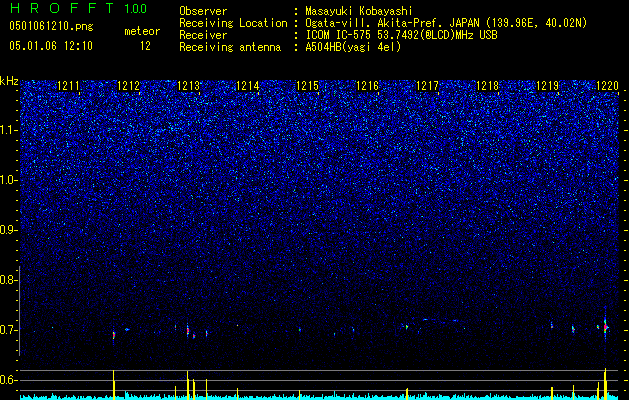
Task: Click antenna text A504HB(yagi 4el)
Action: tap(353, 47)
